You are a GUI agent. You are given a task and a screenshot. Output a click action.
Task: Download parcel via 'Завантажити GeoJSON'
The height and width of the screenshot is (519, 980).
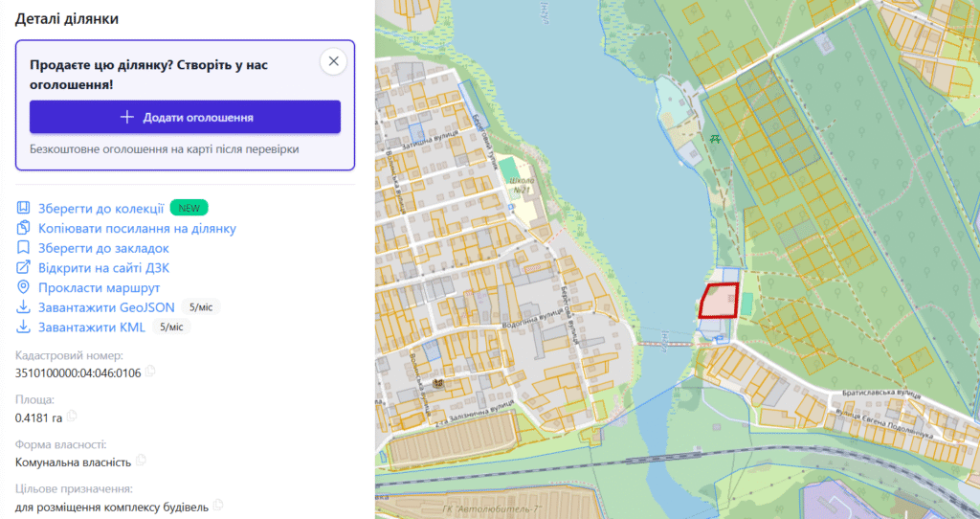(106, 307)
